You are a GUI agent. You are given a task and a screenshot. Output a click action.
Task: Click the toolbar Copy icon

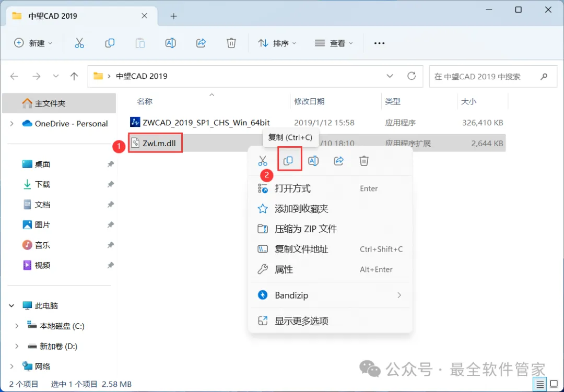click(110, 43)
